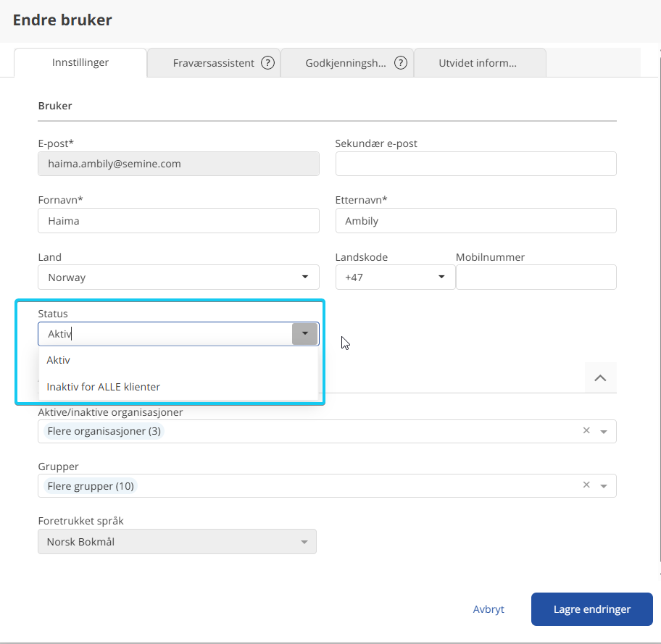Select the Innstillinger tab

pyautogui.click(x=80, y=62)
